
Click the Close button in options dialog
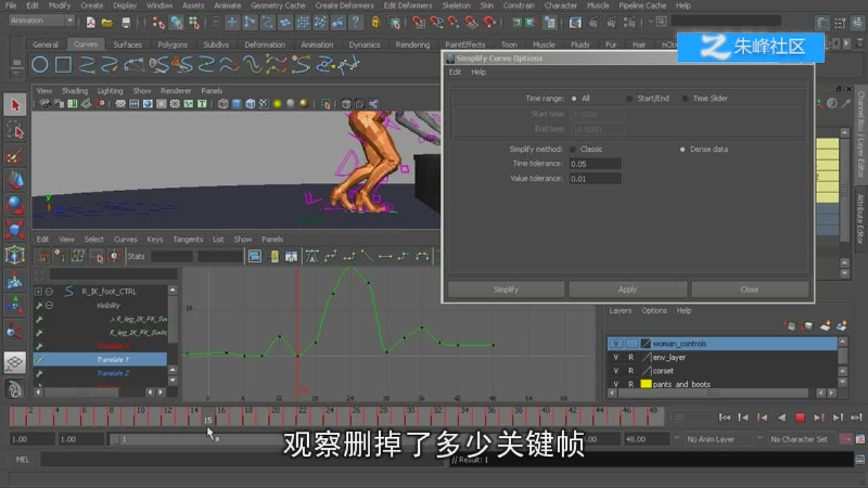749,289
